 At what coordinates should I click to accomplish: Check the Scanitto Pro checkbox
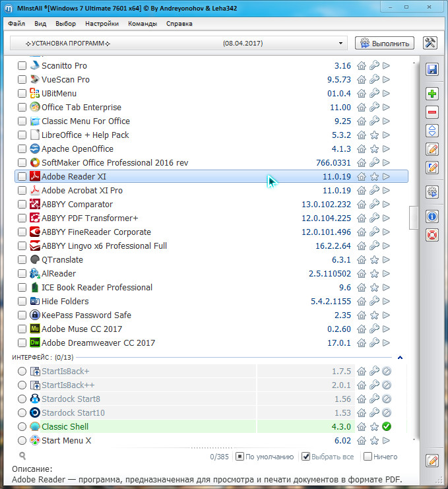tap(22, 66)
